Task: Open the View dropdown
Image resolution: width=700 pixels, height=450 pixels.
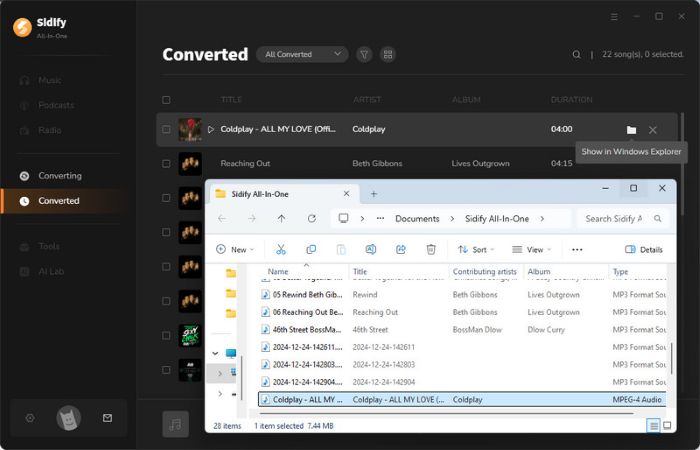Action: [x=531, y=250]
